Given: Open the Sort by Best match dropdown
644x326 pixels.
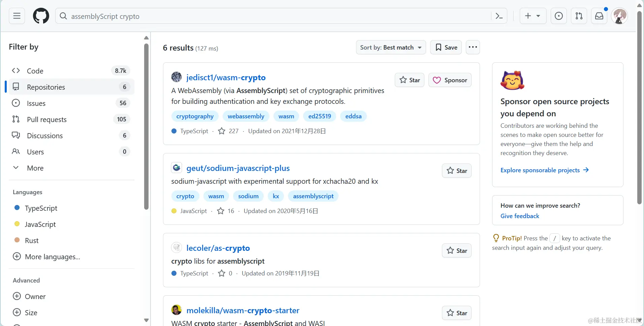Looking at the screenshot, I should click(x=391, y=47).
